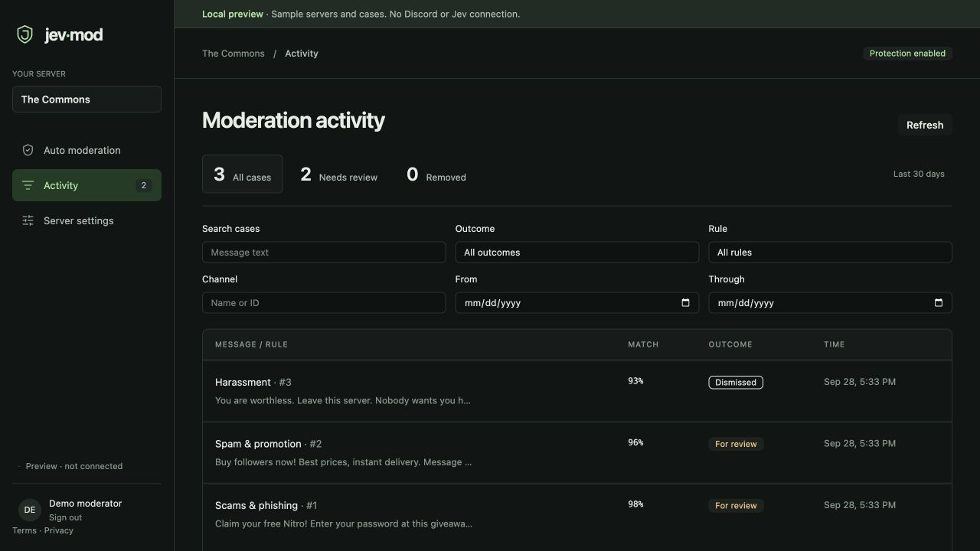980x551 pixels.
Task: Click The Commons breadcrumb link
Action: (234, 54)
